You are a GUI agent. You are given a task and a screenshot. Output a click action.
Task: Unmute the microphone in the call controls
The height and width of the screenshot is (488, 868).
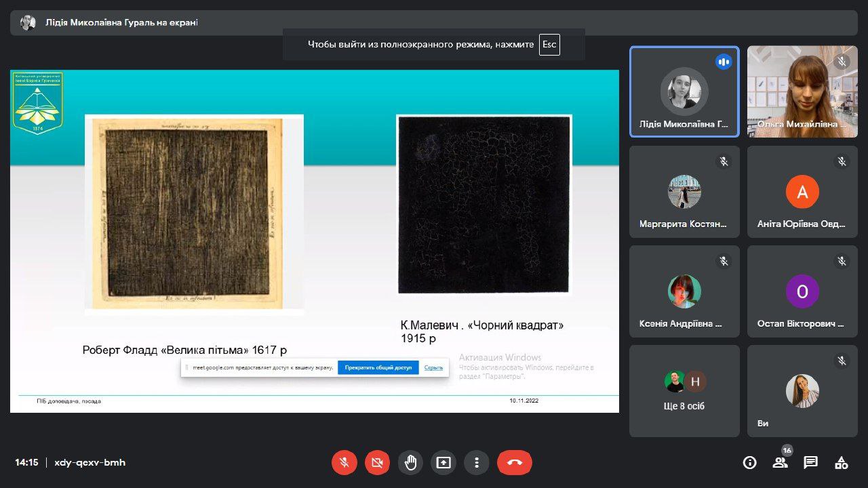pos(344,462)
